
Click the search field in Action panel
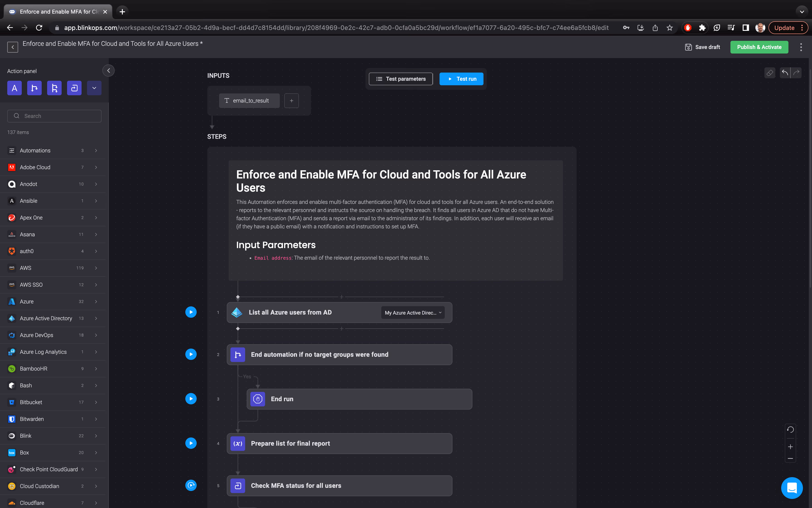click(54, 116)
